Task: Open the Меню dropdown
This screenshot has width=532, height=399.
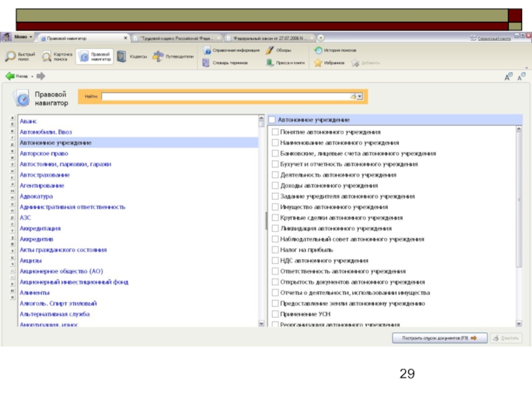Action: 23,37
